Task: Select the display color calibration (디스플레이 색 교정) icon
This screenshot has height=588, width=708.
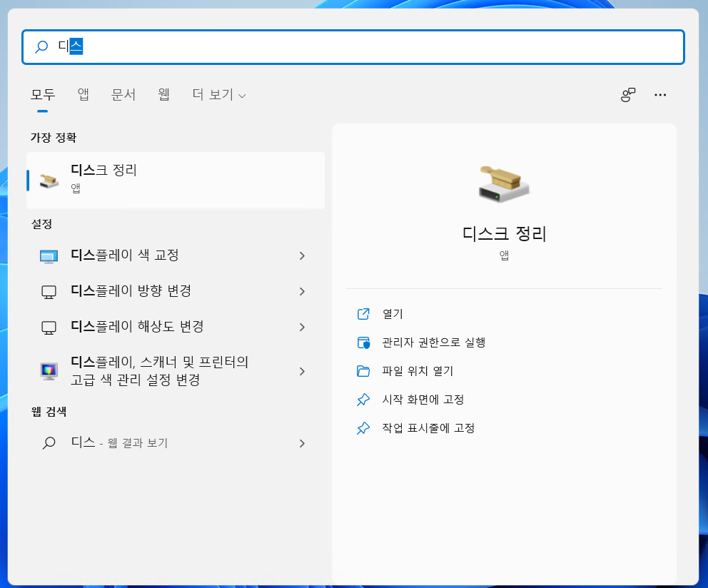Action: point(49,255)
